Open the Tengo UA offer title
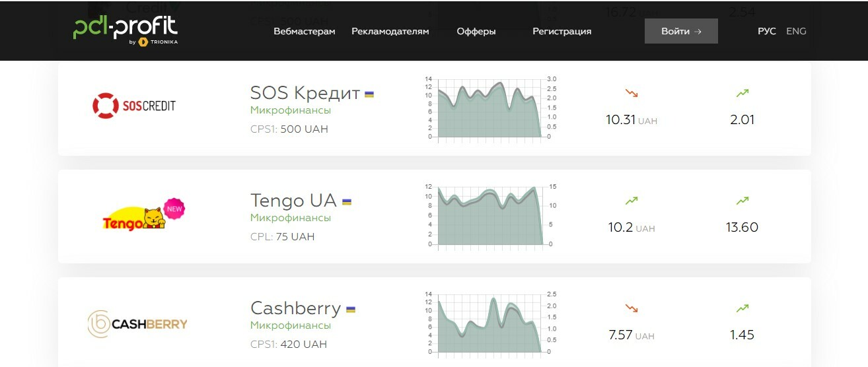Image resolution: width=868 pixels, height=367 pixels. [293, 200]
